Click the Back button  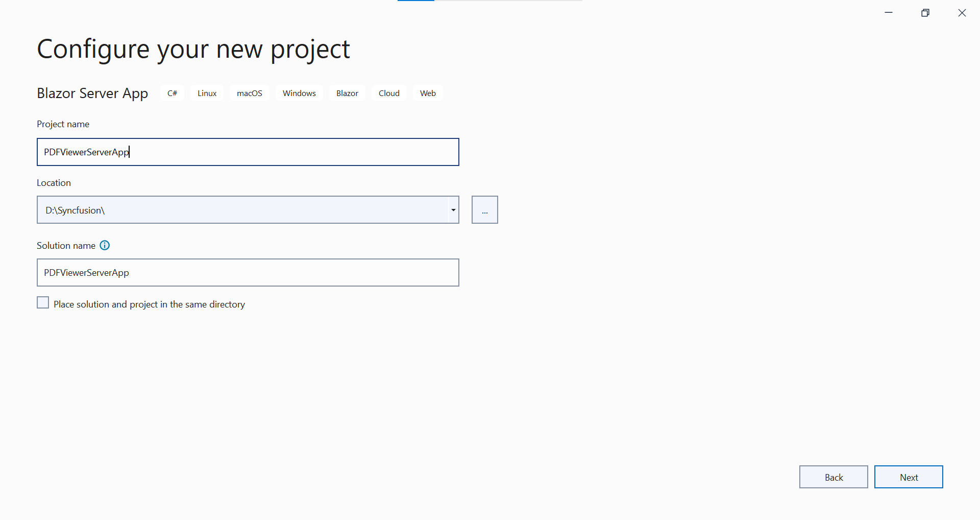(x=833, y=477)
